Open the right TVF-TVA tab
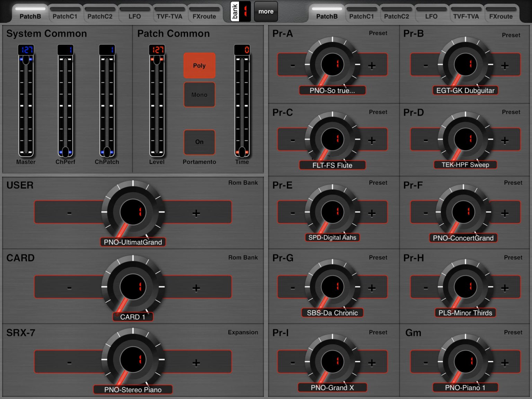Viewport: 532px width, 399px height. pos(466,14)
